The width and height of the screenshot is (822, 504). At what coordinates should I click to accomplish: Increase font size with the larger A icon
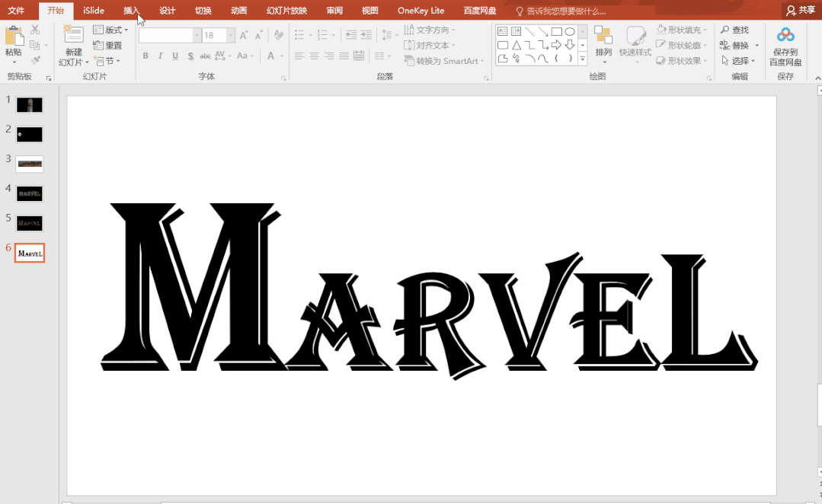pyautogui.click(x=244, y=35)
